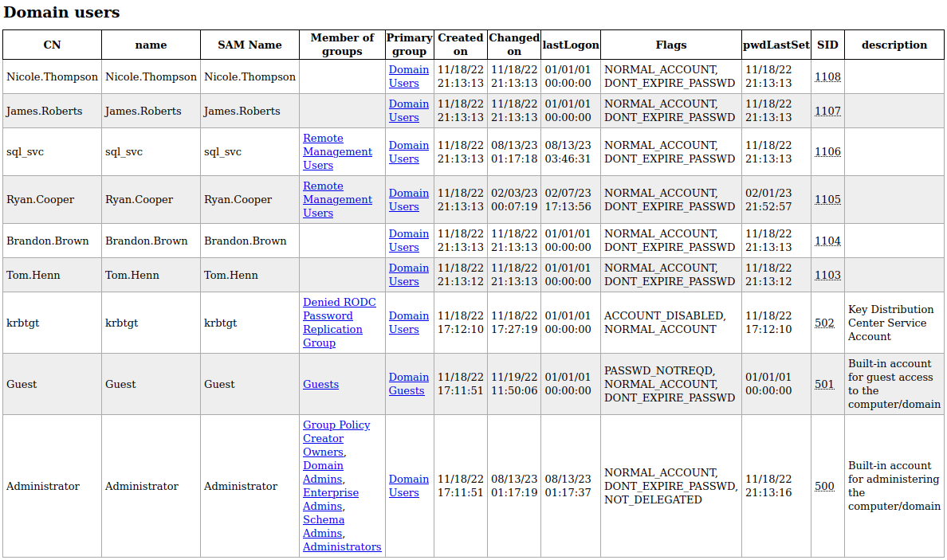Select sql_svc in the SAM Name column
This screenshot has height=560, width=947.
pyautogui.click(x=222, y=152)
